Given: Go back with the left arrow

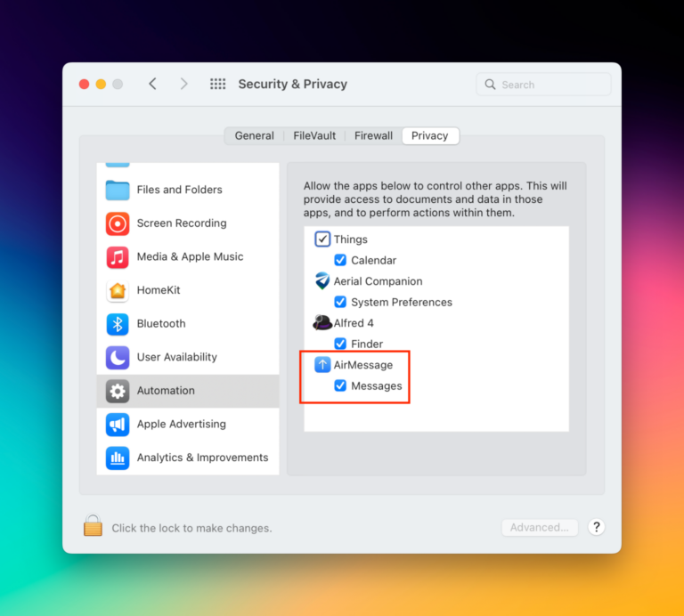Looking at the screenshot, I should (x=152, y=84).
